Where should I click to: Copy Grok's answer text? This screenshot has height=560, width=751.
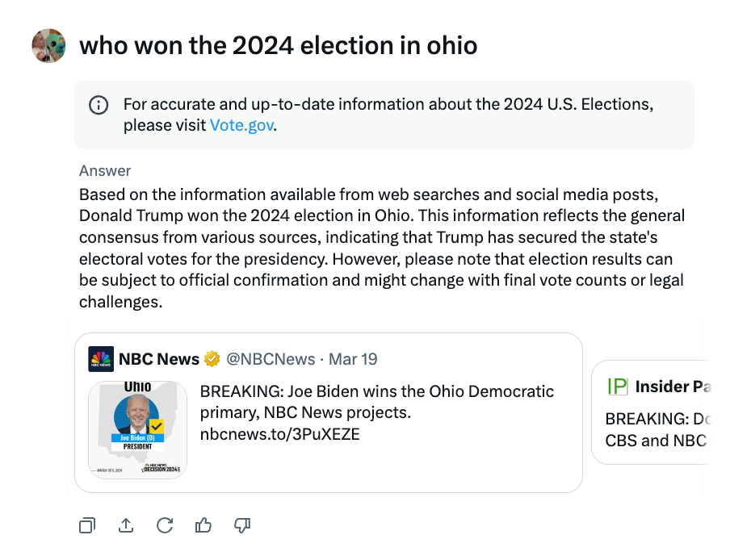(x=87, y=525)
